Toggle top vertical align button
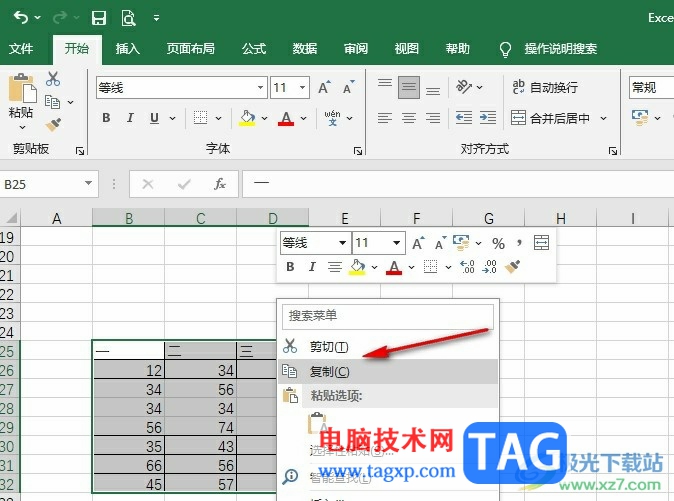The image size is (674, 501). click(385, 82)
